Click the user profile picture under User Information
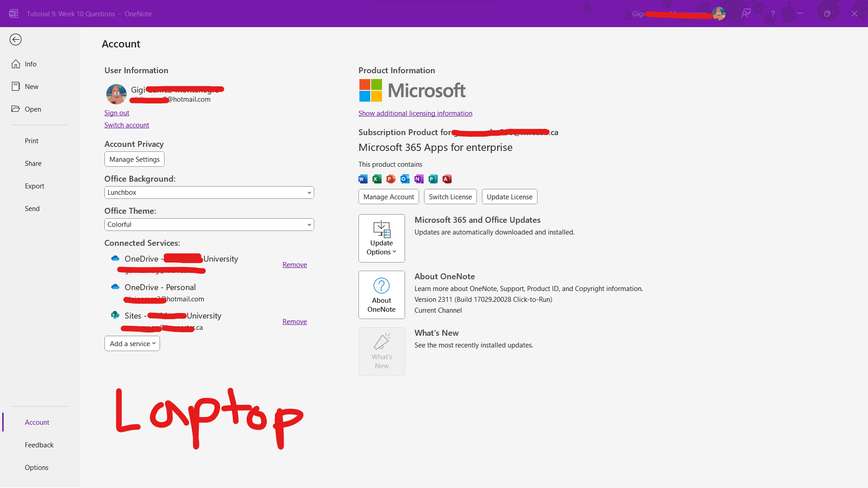The image size is (868, 488). (x=116, y=94)
